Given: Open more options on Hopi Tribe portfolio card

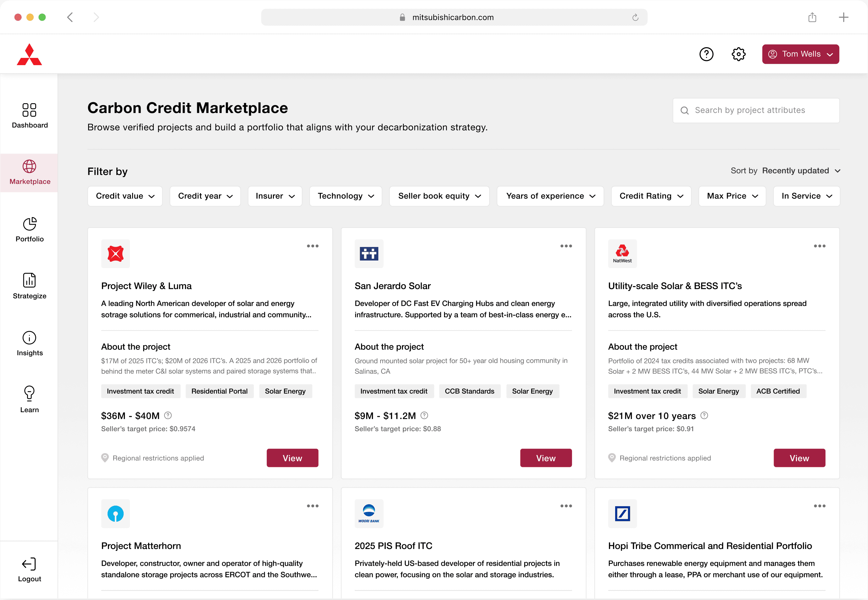Looking at the screenshot, I should pos(819,506).
